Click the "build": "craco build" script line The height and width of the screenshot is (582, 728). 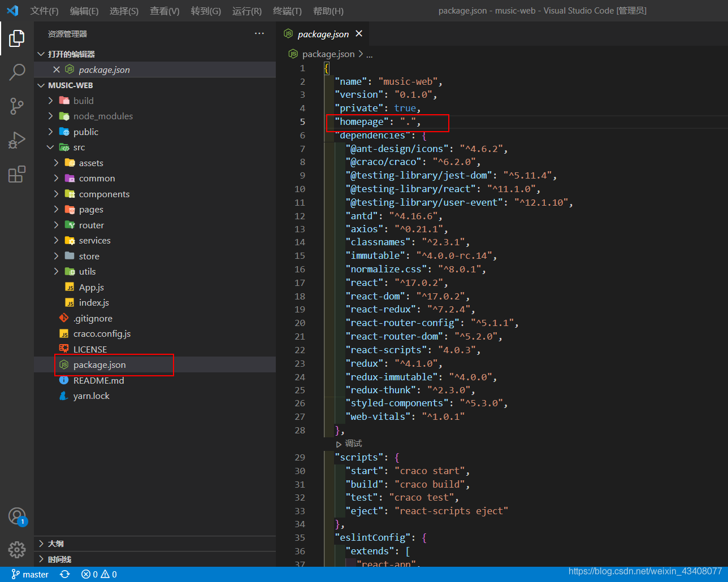point(408,484)
